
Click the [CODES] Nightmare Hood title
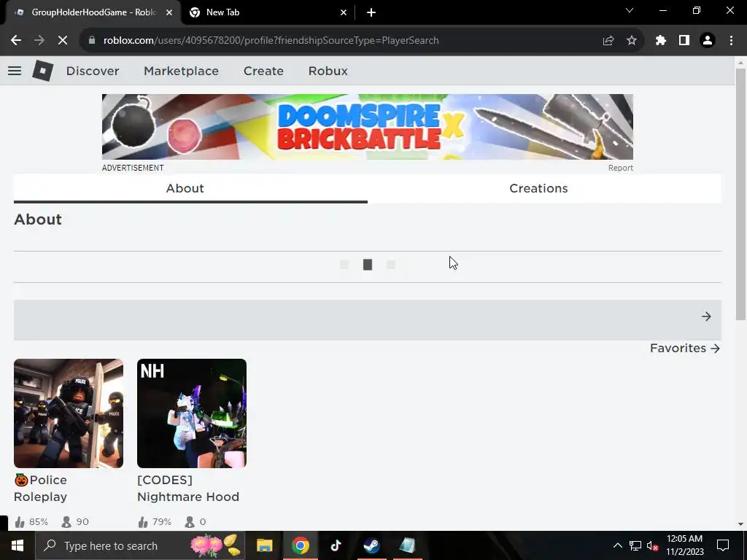pos(188,488)
